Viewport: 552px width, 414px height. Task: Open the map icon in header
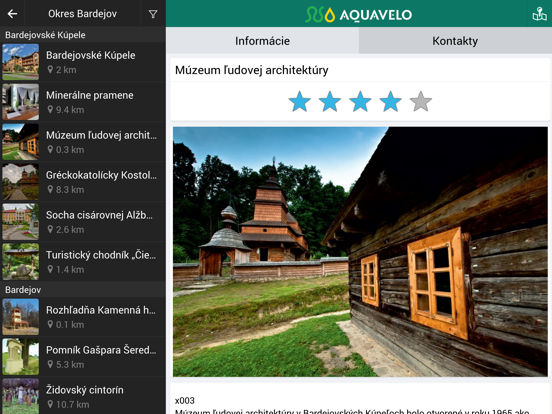point(539,14)
